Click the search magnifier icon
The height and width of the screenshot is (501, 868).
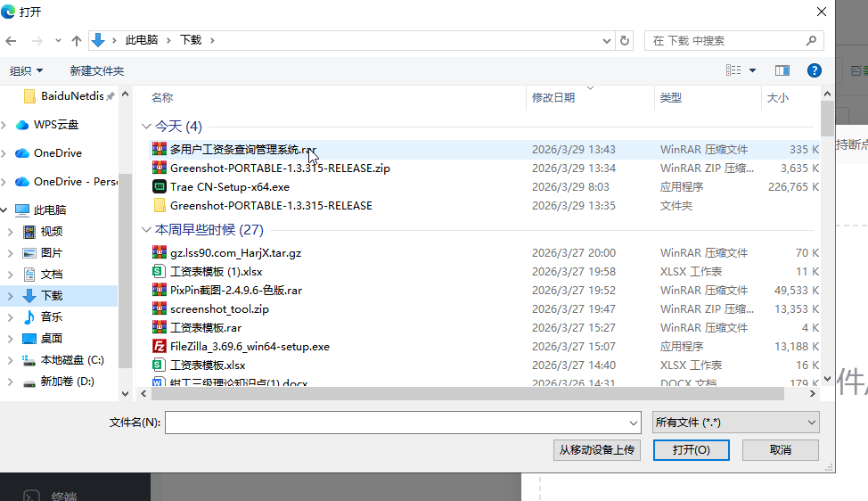(811, 40)
